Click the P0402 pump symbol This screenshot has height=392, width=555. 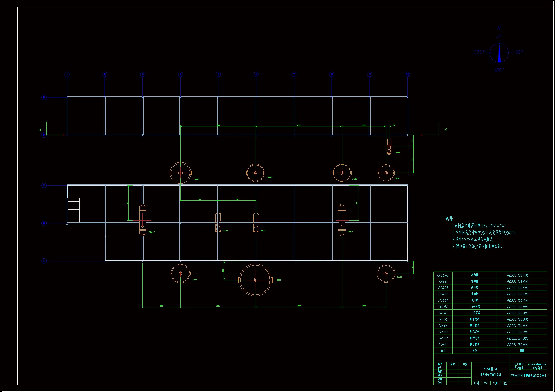point(218,223)
